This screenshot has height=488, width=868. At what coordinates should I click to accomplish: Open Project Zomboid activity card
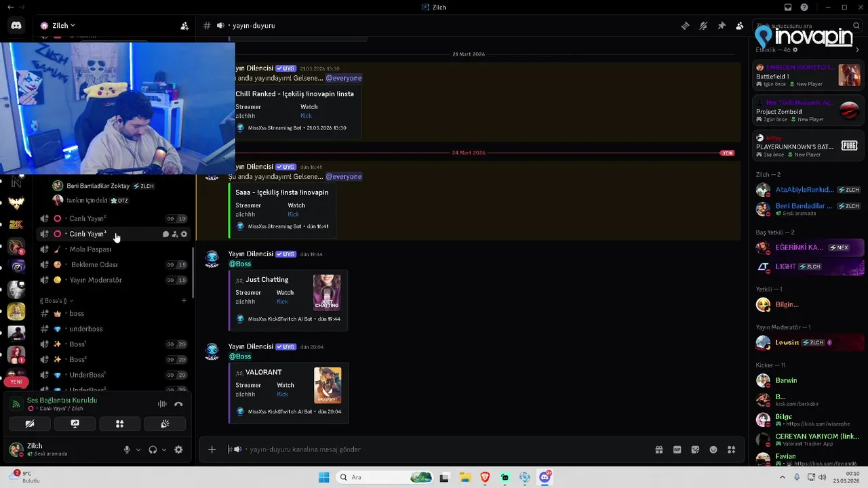808,110
